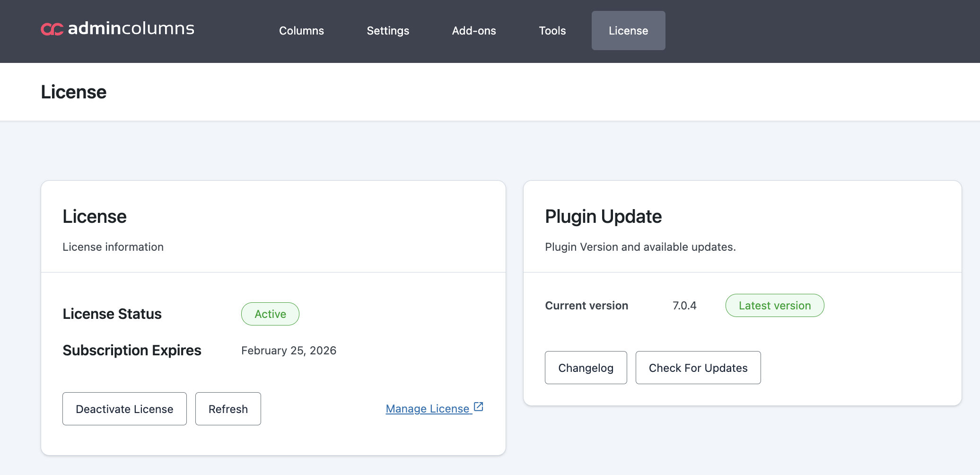Select the version number 7.0.4

tap(684, 306)
